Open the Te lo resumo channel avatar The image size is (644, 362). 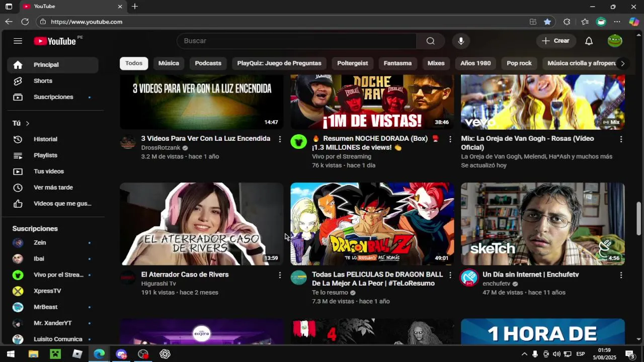pyautogui.click(x=299, y=278)
